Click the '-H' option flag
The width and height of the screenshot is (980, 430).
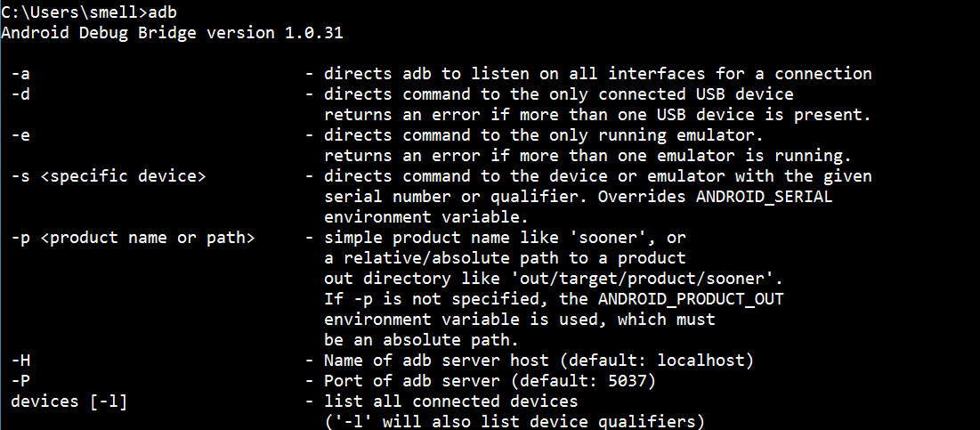[x=20, y=361]
